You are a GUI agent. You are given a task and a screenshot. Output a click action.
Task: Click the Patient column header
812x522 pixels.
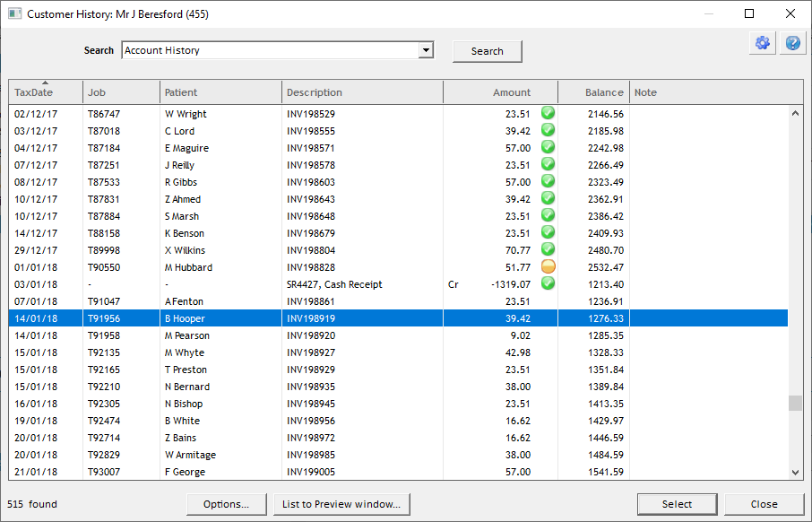click(221, 92)
